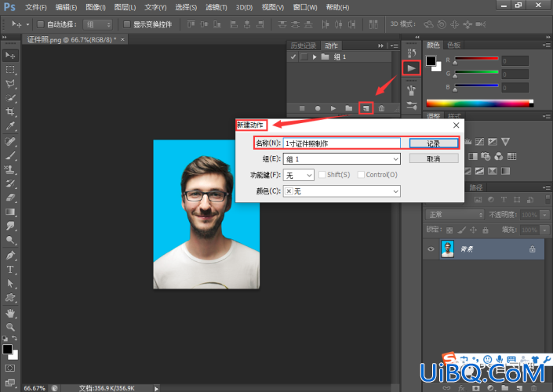Create new action set folder icon
The image size is (553, 392).
(349, 108)
